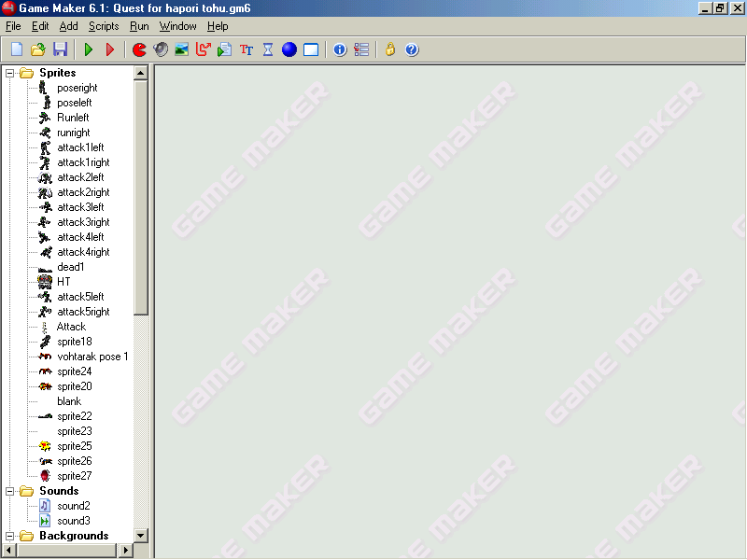Create a new font resource

246,49
